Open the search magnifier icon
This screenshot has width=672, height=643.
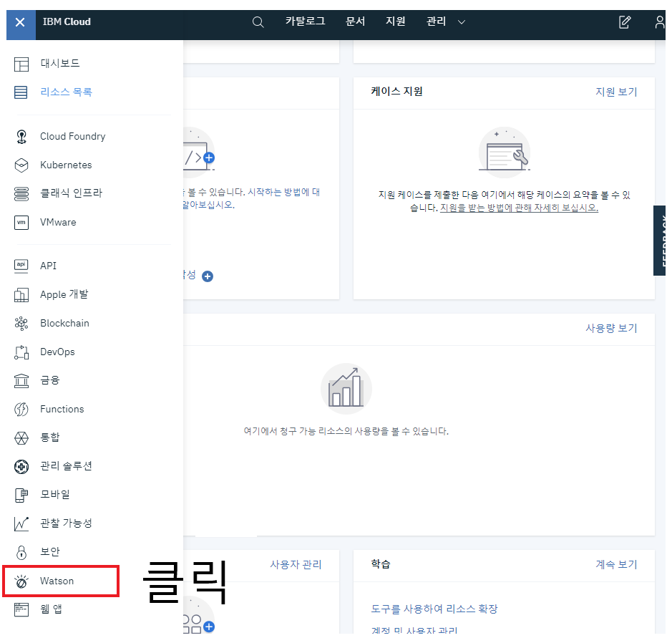[258, 22]
